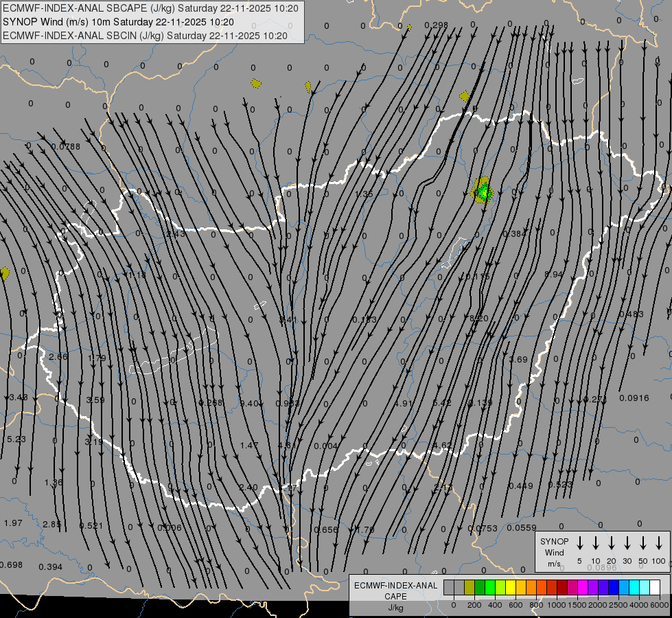
Task: Click the legend wind arrow above 10
Action: point(596,543)
